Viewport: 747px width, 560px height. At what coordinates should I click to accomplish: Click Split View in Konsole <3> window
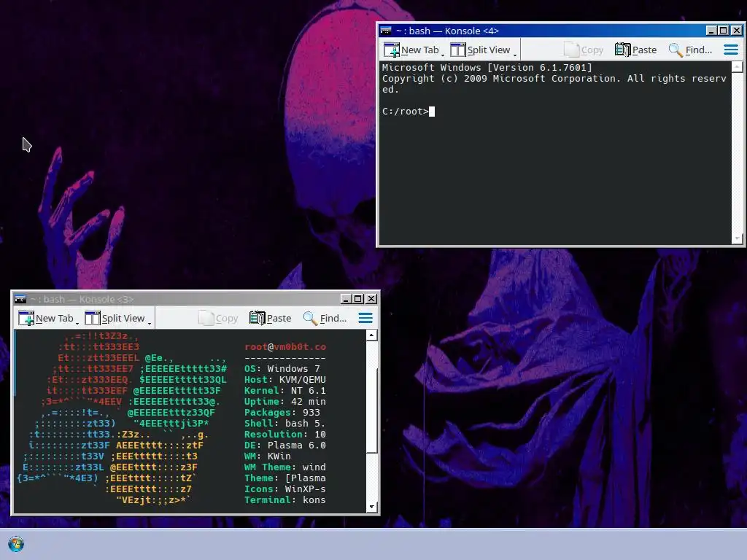[115, 318]
